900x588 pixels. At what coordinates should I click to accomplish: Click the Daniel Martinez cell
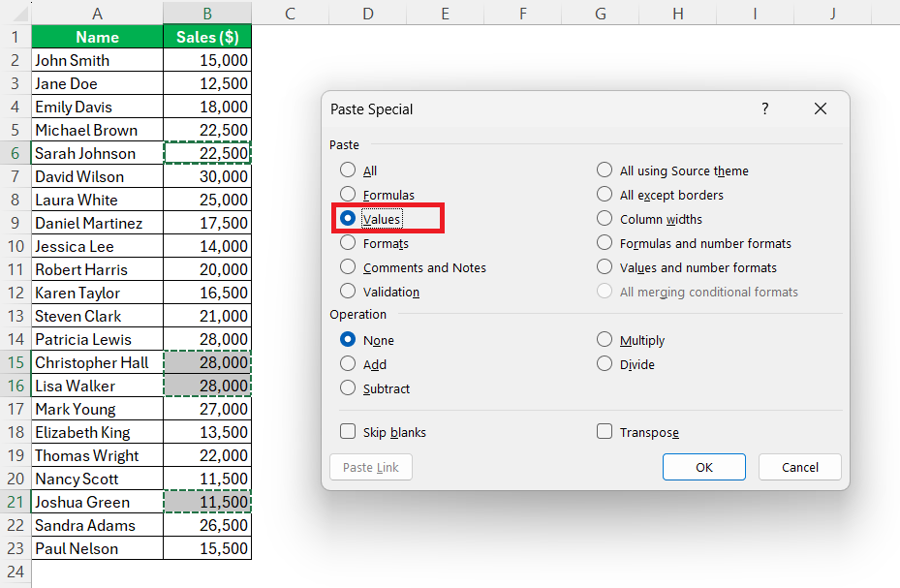tap(97, 223)
